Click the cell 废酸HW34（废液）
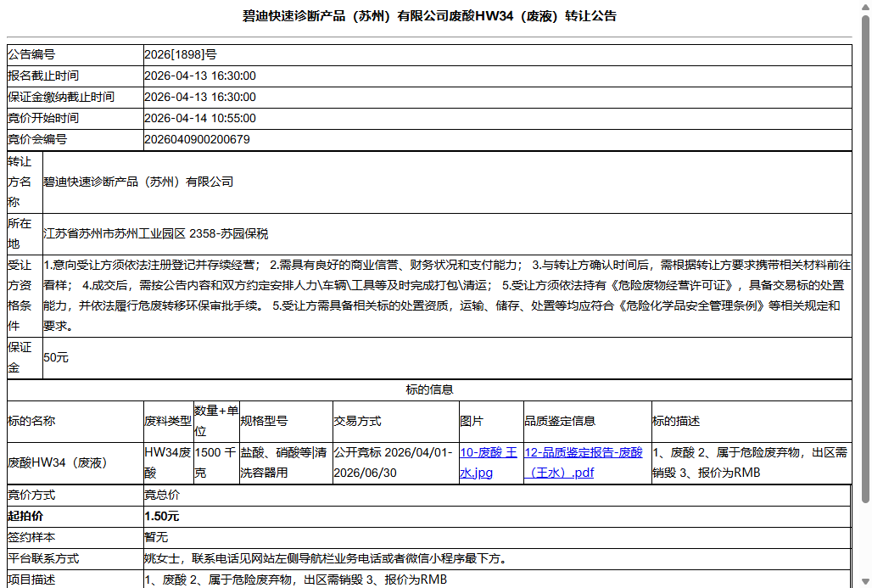Image resolution: width=872 pixels, height=588 pixels. click(75, 462)
